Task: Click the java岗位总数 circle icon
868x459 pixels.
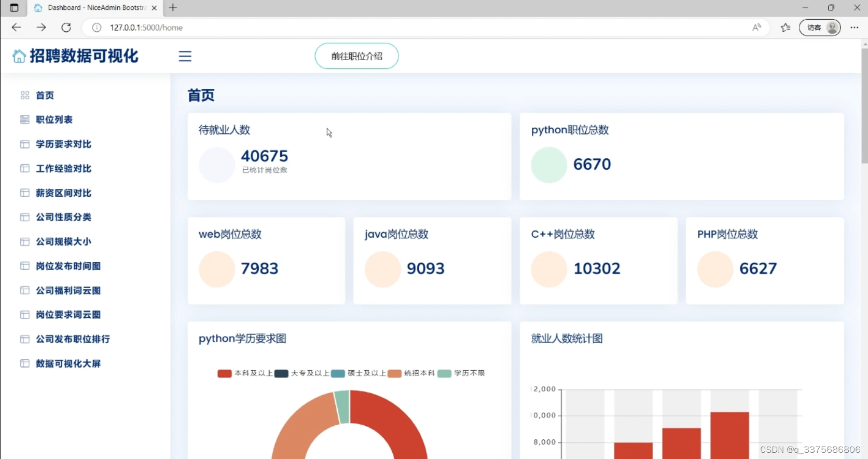Action: 383,269
